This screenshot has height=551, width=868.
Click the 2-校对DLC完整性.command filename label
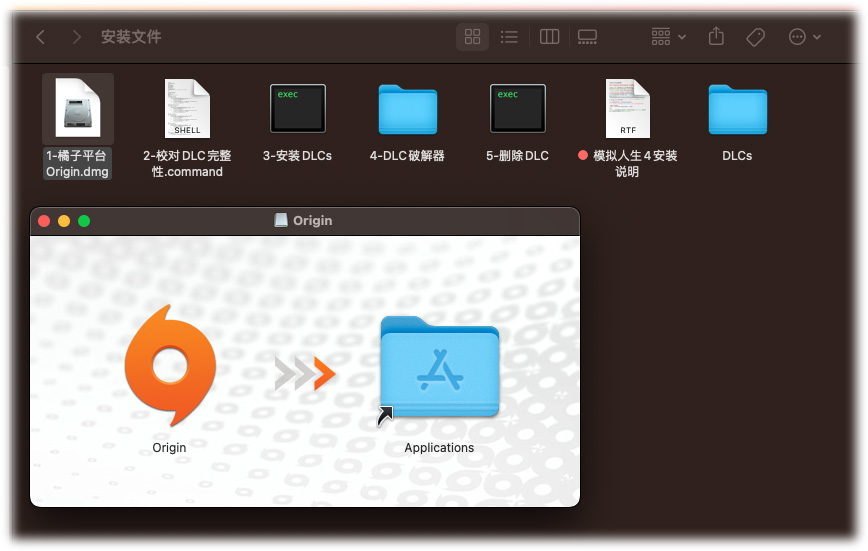click(187, 163)
